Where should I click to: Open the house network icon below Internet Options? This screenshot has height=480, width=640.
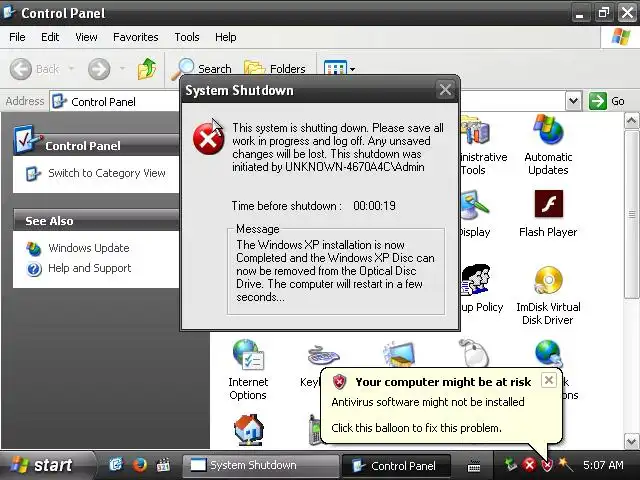coord(248,429)
